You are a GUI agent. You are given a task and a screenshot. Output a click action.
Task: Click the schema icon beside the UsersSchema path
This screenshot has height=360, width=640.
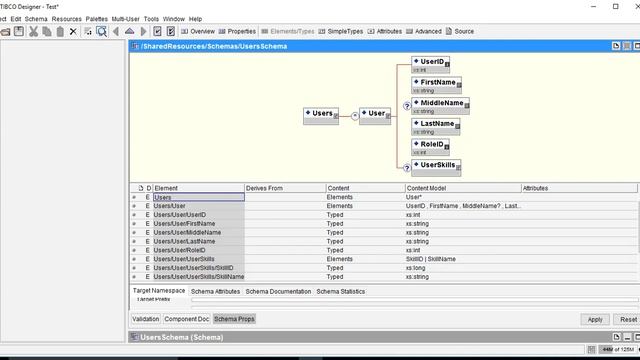(x=135, y=46)
